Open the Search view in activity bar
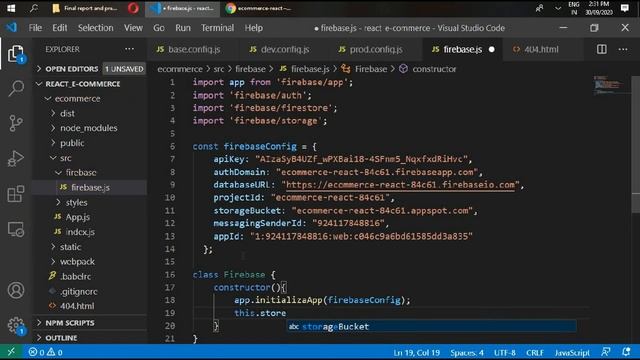The image size is (640, 360). (16, 88)
